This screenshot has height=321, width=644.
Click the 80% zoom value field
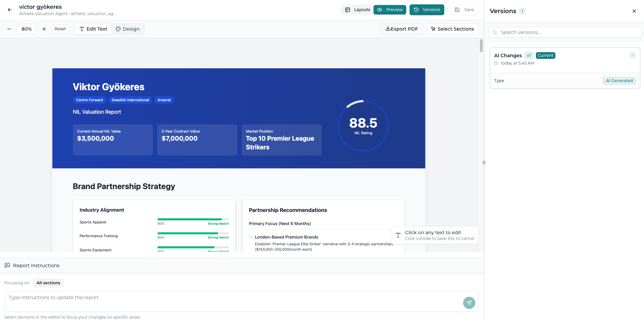(27, 29)
